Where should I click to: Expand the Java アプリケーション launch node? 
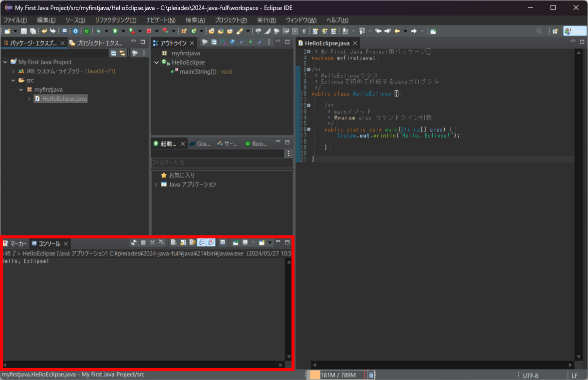(156, 185)
